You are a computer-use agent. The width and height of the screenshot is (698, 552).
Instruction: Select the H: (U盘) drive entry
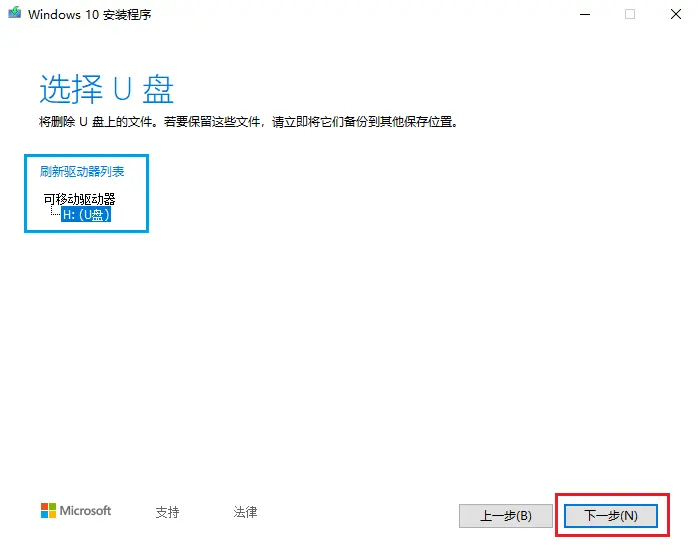coord(86,214)
